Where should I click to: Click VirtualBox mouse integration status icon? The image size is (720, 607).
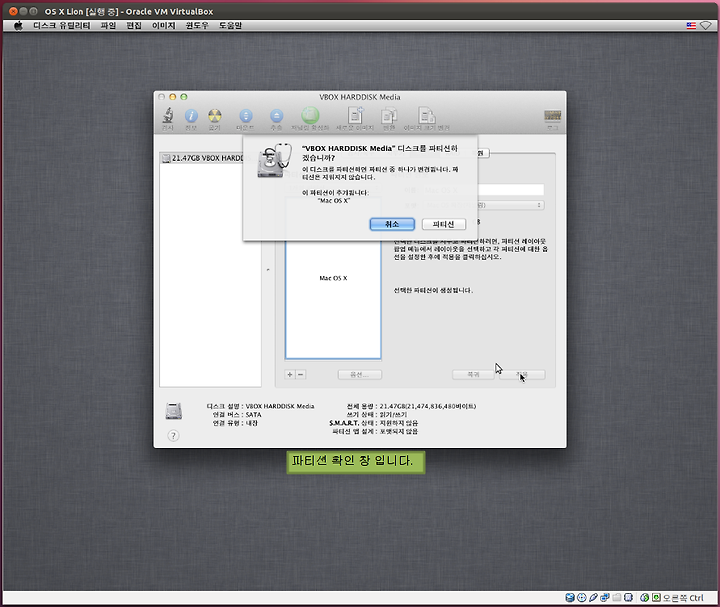point(644,597)
